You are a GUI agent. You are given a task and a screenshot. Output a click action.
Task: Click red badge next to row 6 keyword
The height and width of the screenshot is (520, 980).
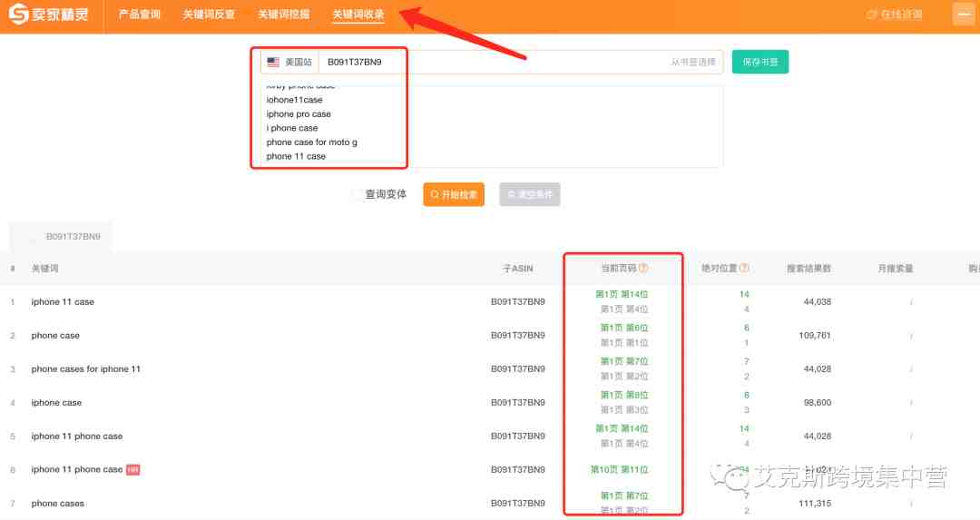[x=132, y=469]
